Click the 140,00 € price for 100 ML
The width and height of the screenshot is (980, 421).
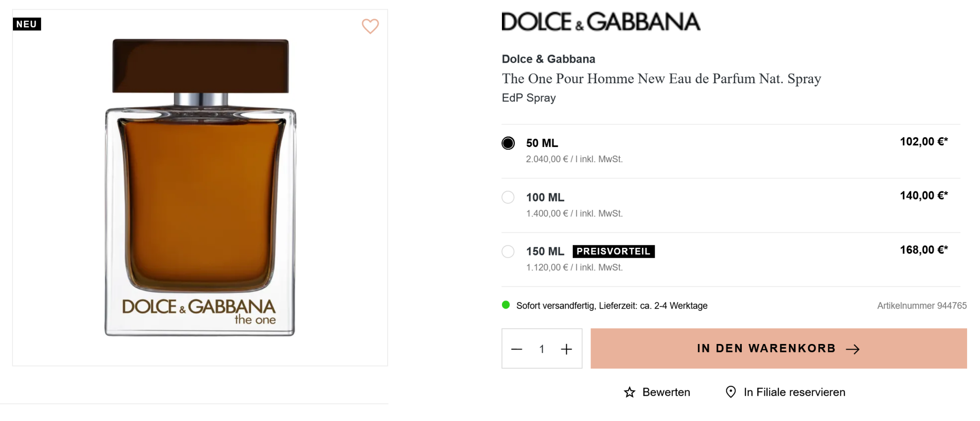point(924,196)
